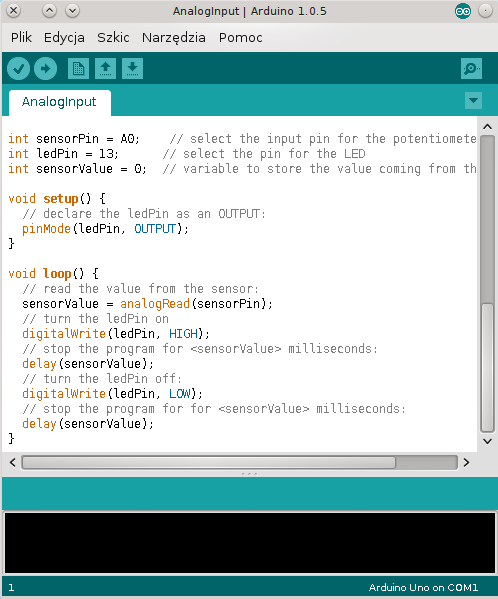The height and width of the screenshot is (599, 498).
Task: Click "Arduino Uno on COM1" status text
Action: (x=423, y=588)
